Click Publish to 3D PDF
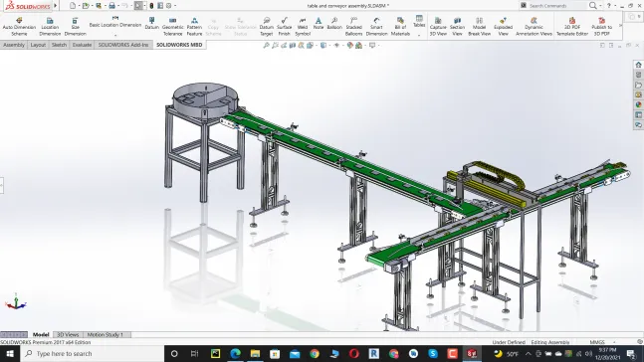This screenshot has height=362, width=644. pos(601,27)
